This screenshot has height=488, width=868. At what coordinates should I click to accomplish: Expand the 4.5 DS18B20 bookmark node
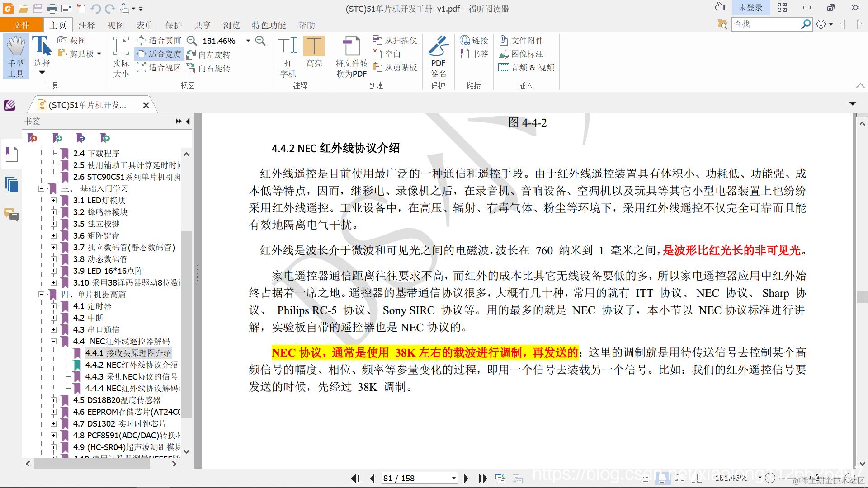(x=53, y=400)
